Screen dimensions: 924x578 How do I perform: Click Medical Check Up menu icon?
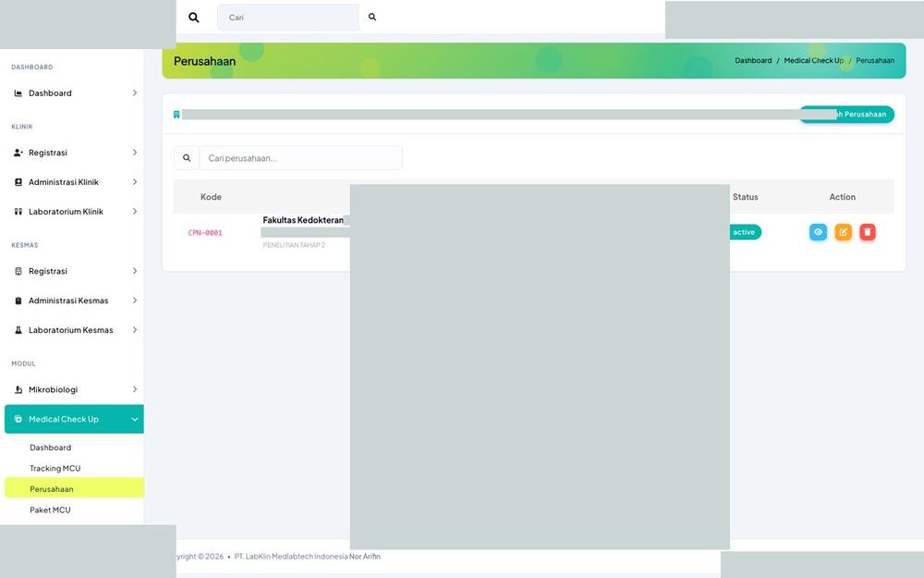[x=18, y=419]
